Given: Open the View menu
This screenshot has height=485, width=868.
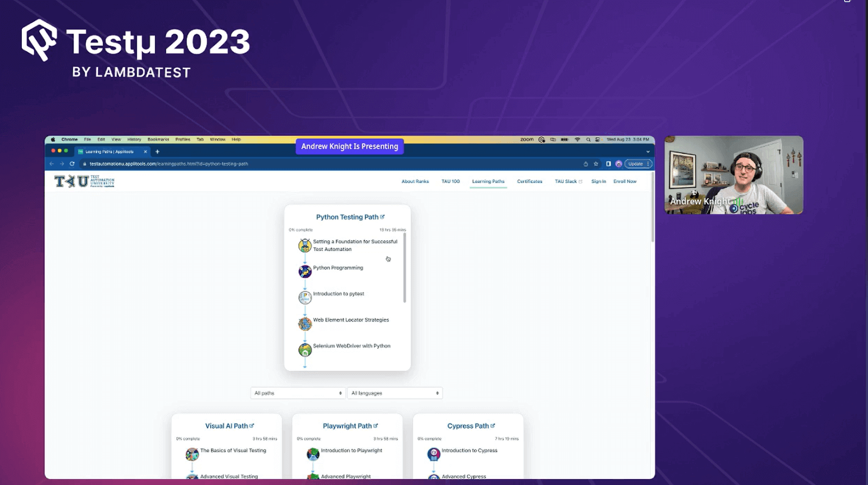Looking at the screenshot, I should tap(116, 139).
